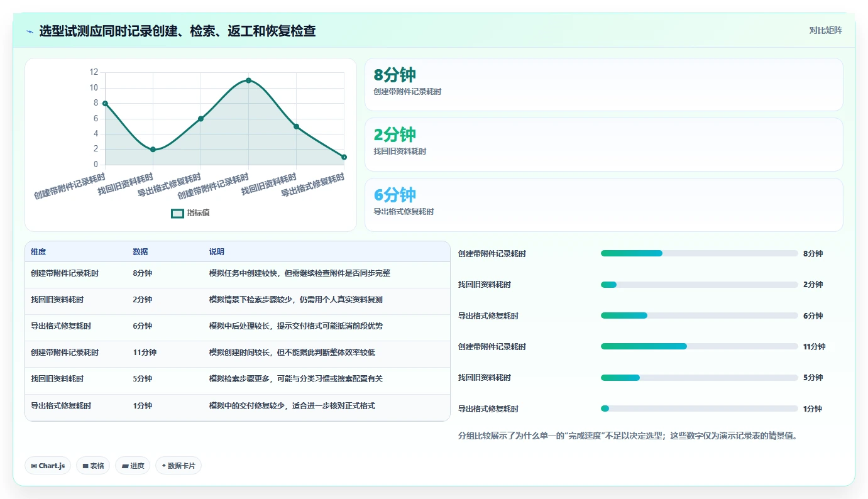Select table cell 8分钟
Viewport: 868px width, 499px height.
coord(143,273)
